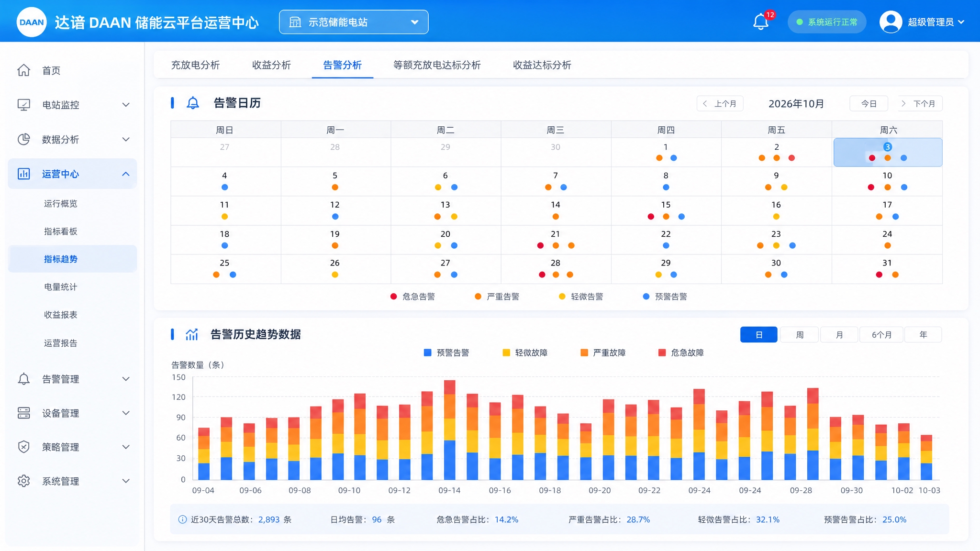The width and height of the screenshot is (980, 551).
Task: Click the home icon beside 首页
Action: (24, 70)
